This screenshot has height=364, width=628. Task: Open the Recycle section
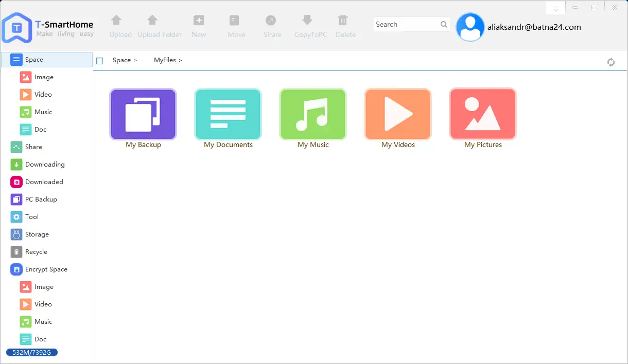pyautogui.click(x=36, y=252)
